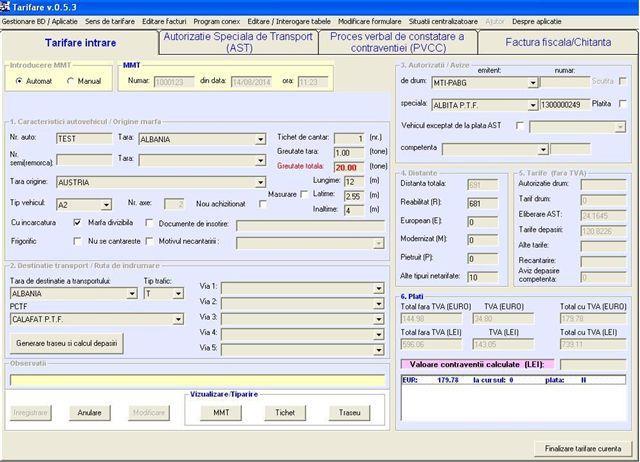The height and width of the screenshot is (462, 640).
Task: Click the Inaltime field showing 4
Action: pos(354,211)
